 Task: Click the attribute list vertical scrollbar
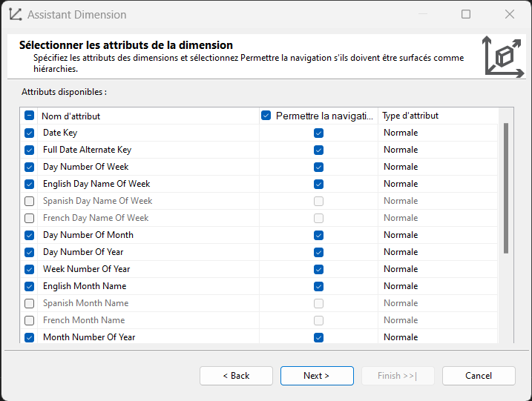506,188
